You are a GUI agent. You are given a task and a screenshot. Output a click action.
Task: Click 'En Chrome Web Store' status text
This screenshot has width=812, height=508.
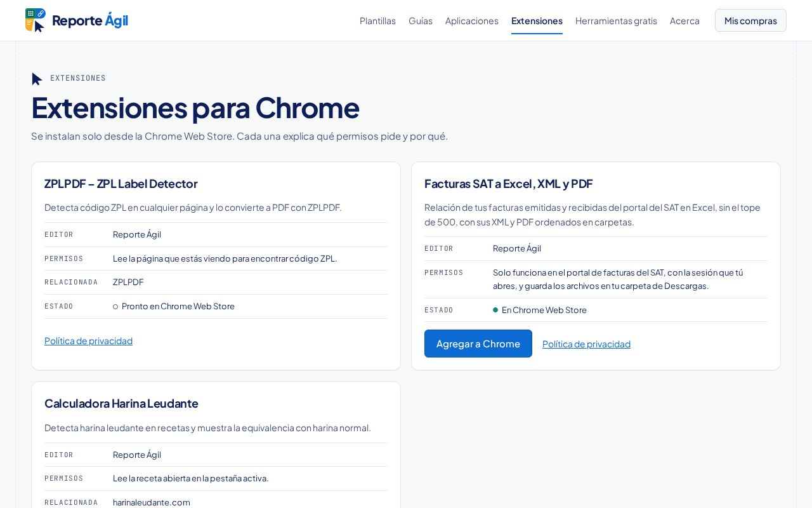coord(544,310)
